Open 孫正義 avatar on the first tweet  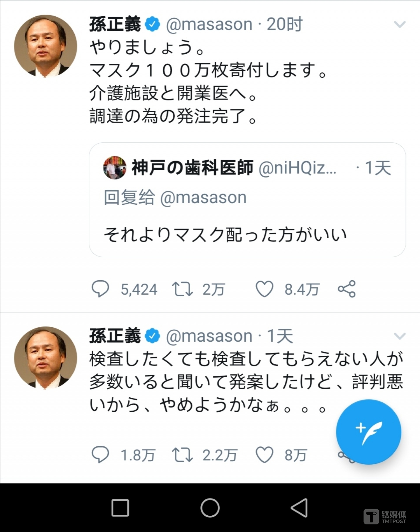[x=45, y=46]
